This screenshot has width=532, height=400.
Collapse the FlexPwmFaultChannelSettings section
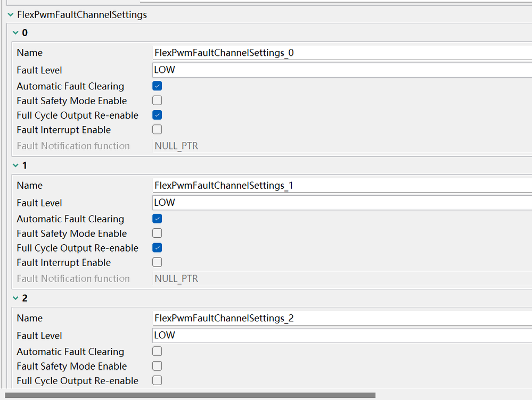11,15
